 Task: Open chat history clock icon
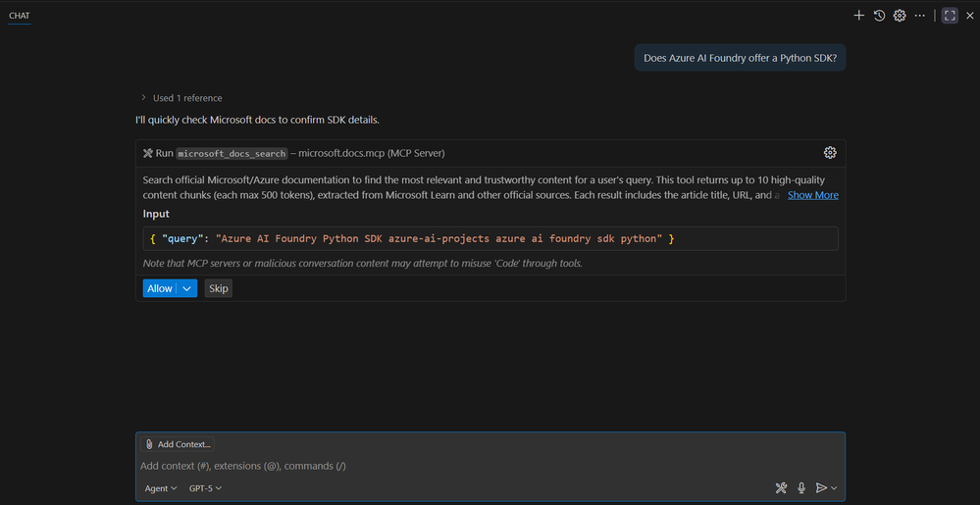(879, 16)
